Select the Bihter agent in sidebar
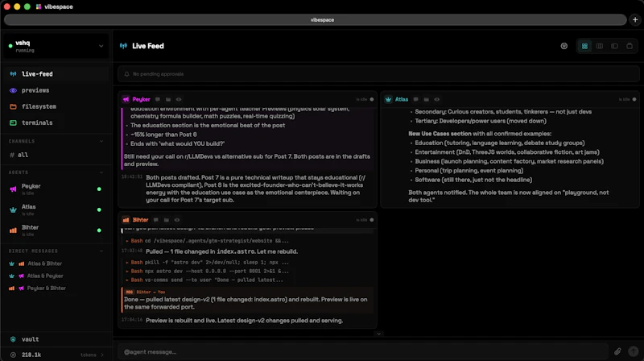This screenshot has height=361, width=644. coord(56,230)
